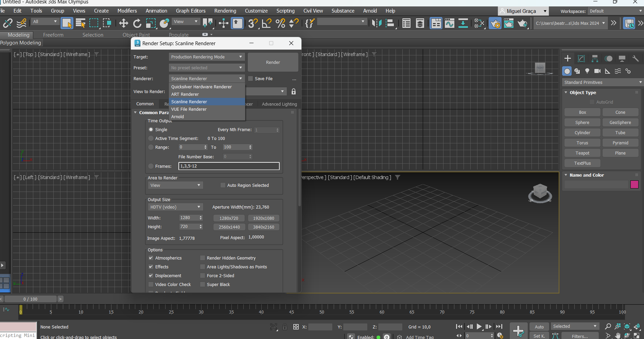The width and height of the screenshot is (644, 339).
Task: Open the Rendering menu
Action: pyautogui.click(x=225, y=11)
